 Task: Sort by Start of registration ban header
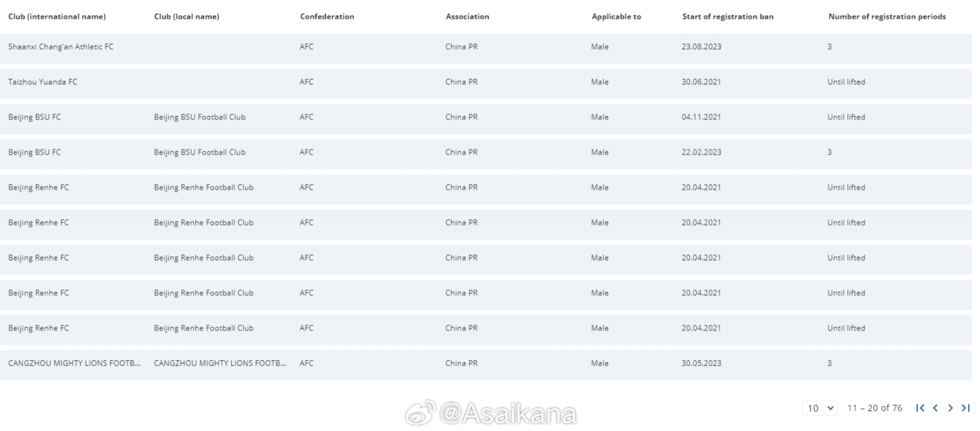tap(728, 17)
